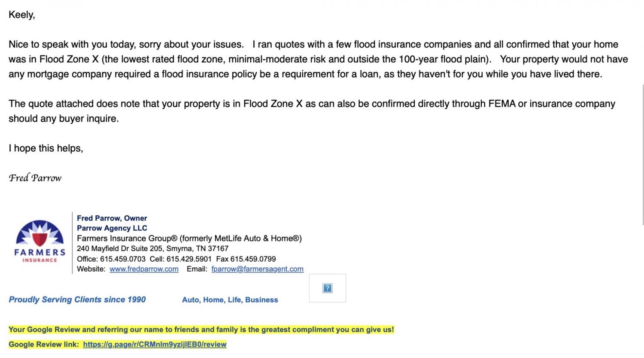This screenshot has width=644, height=358.
Task: Click the "Fred Parrow, Owner" name line
Action: point(112,218)
